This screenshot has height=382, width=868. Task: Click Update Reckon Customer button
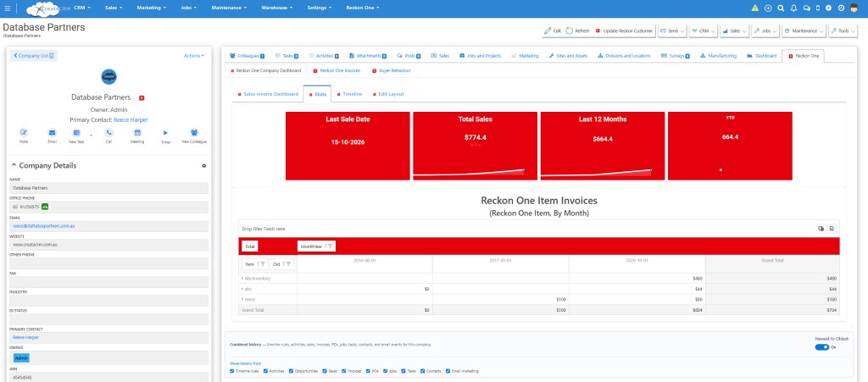point(625,31)
